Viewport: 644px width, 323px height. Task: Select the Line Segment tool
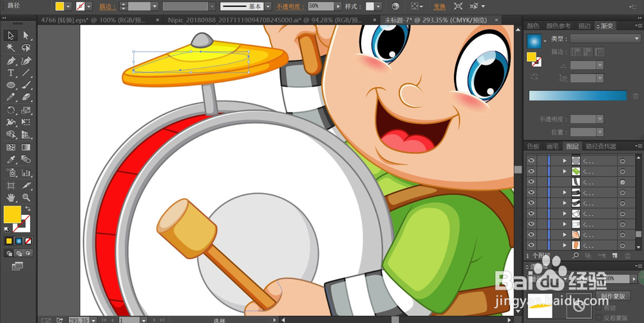tap(26, 73)
